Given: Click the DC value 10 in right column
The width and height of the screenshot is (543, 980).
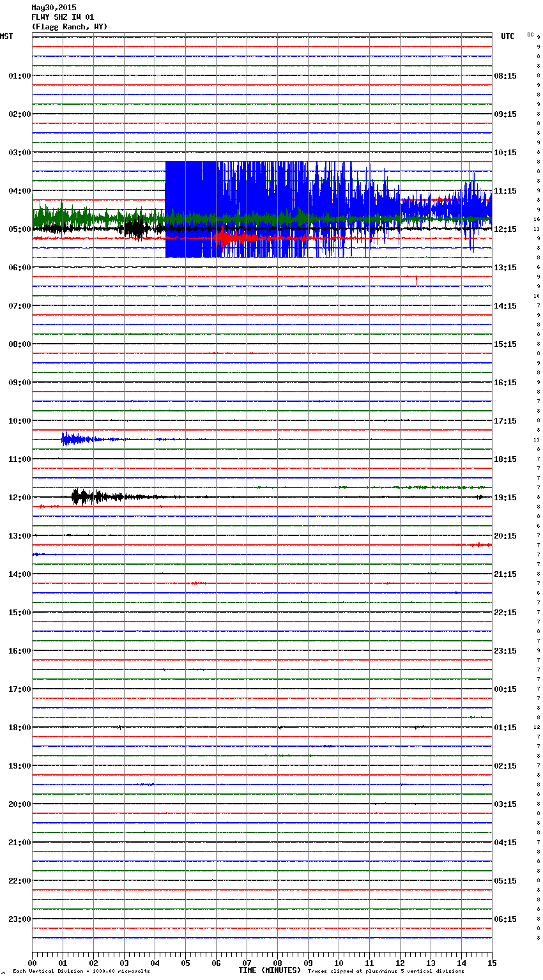Looking at the screenshot, I should 537,296.
